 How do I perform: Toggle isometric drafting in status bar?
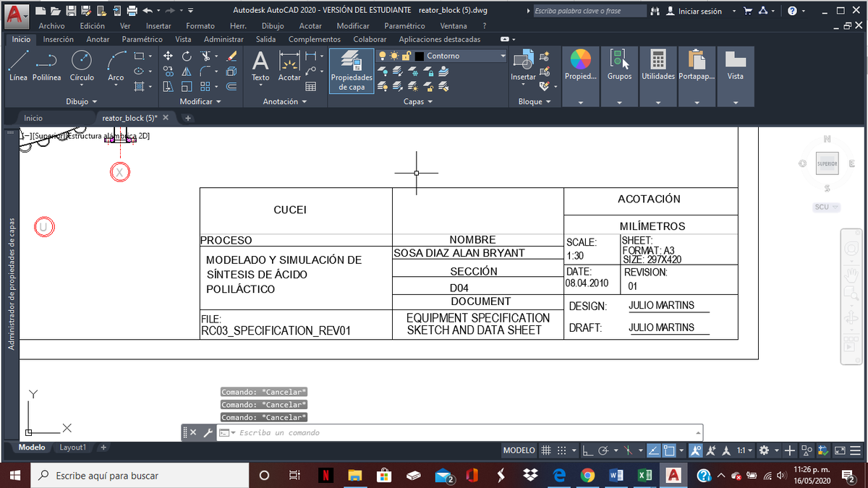629,450
